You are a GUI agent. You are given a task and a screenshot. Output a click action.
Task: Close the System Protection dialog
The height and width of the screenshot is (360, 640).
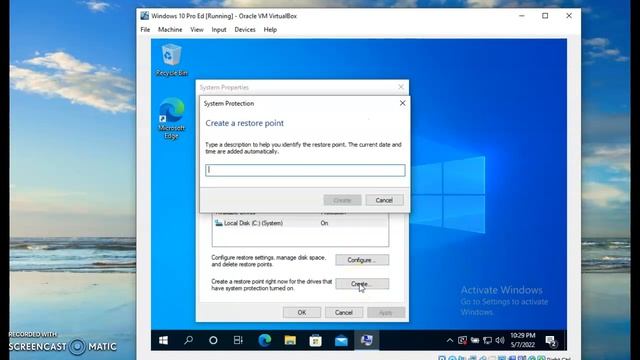402,103
